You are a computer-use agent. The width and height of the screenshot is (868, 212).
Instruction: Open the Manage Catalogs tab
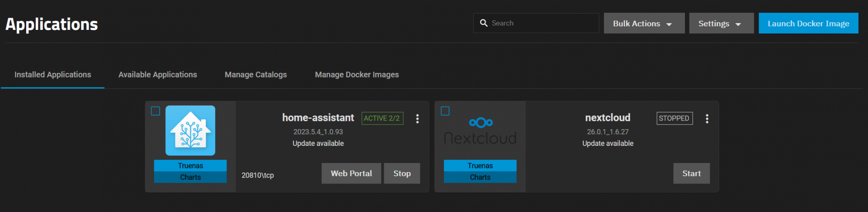click(x=256, y=75)
